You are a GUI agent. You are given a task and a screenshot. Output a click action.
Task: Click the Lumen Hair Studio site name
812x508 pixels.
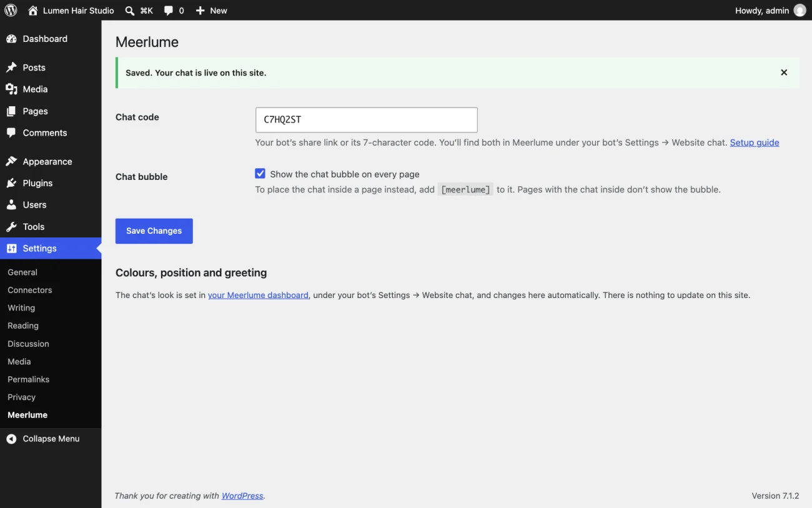(79, 11)
